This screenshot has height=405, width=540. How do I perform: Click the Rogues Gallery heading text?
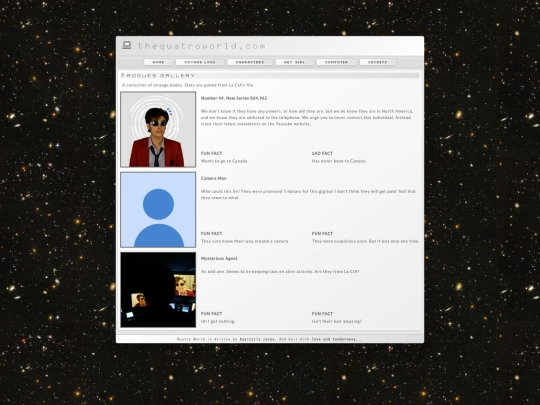click(160, 75)
